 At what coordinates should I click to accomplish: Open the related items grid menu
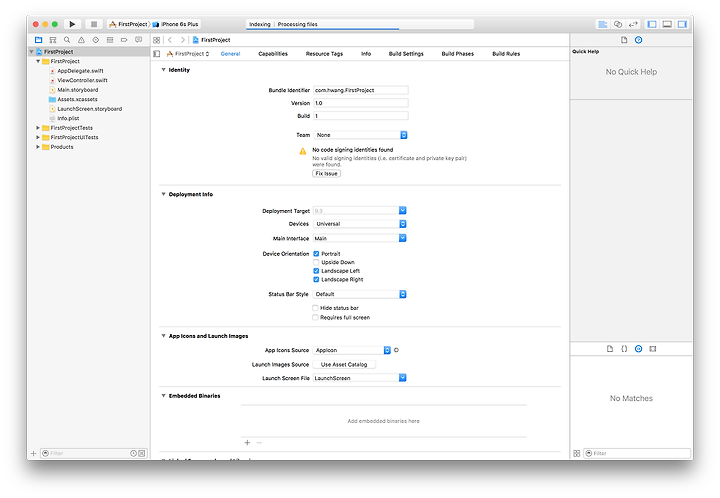coord(157,40)
